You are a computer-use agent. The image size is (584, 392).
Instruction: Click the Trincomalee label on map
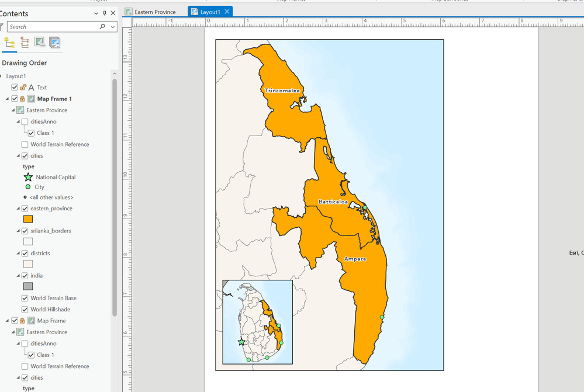coord(282,91)
